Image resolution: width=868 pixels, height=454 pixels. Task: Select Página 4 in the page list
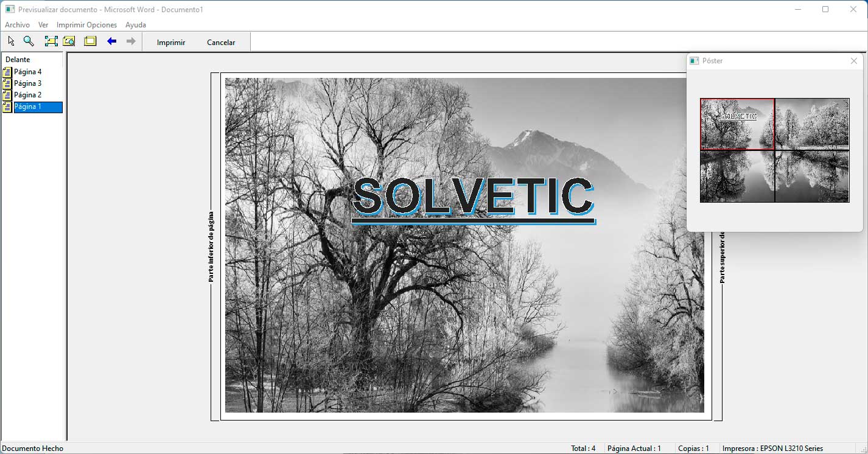pyautogui.click(x=28, y=72)
